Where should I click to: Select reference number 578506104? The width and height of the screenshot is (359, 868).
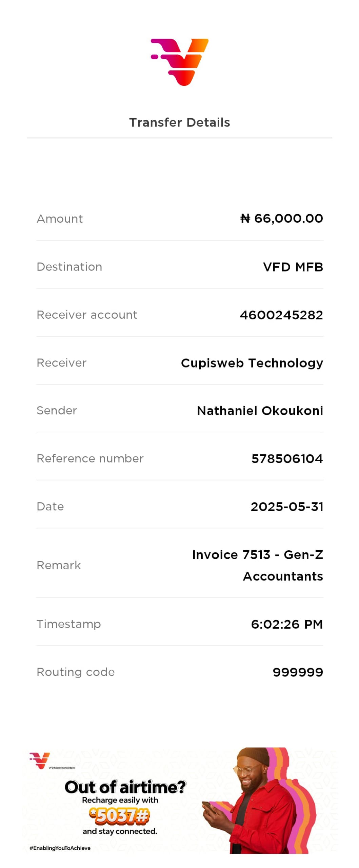click(x=287, y=459)
